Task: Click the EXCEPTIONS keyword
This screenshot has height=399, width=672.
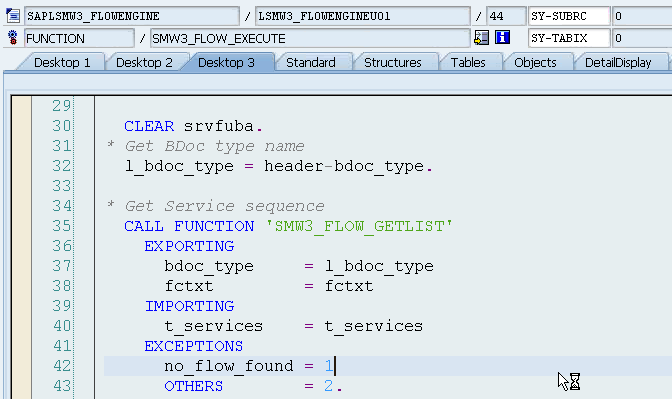Action: [194, 346]
